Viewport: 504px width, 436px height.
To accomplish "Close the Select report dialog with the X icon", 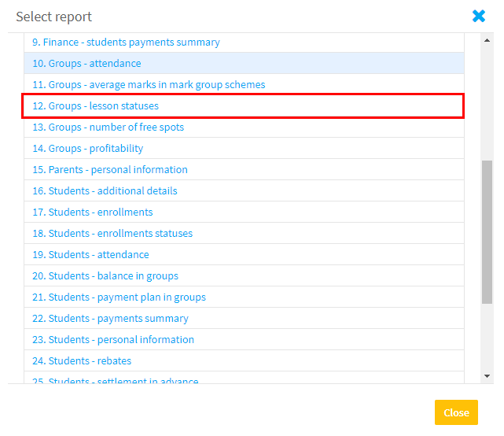I will click(479, 16).
